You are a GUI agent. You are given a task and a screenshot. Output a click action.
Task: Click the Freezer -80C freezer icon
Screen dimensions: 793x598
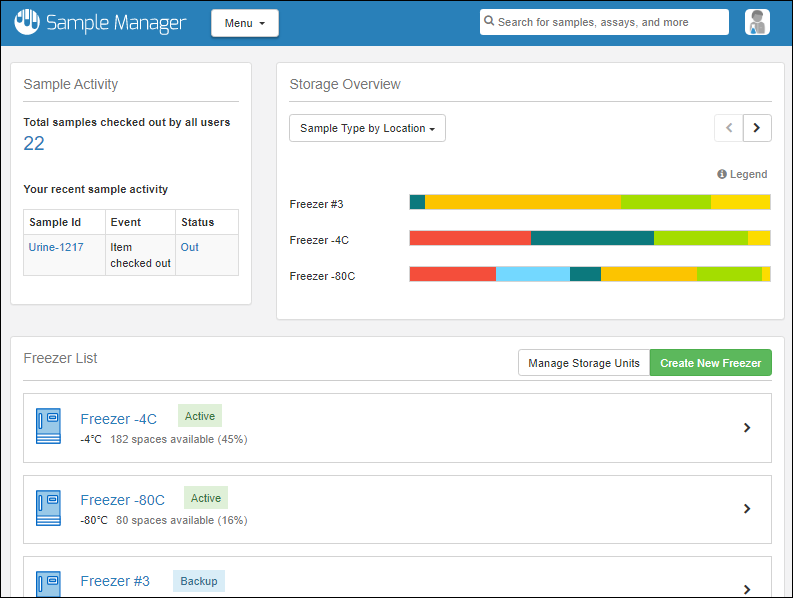48,508
